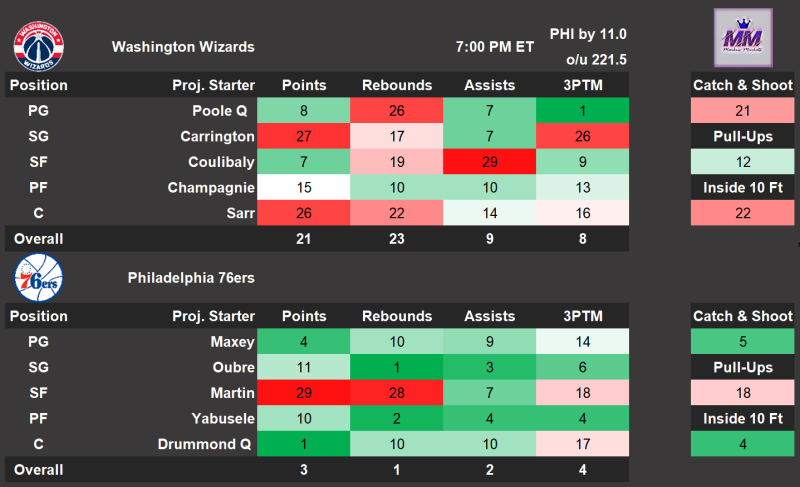This screenshot has height=487, width=800.
Task: Click the Wizards Points column header
Action: [x=304, y=85]
